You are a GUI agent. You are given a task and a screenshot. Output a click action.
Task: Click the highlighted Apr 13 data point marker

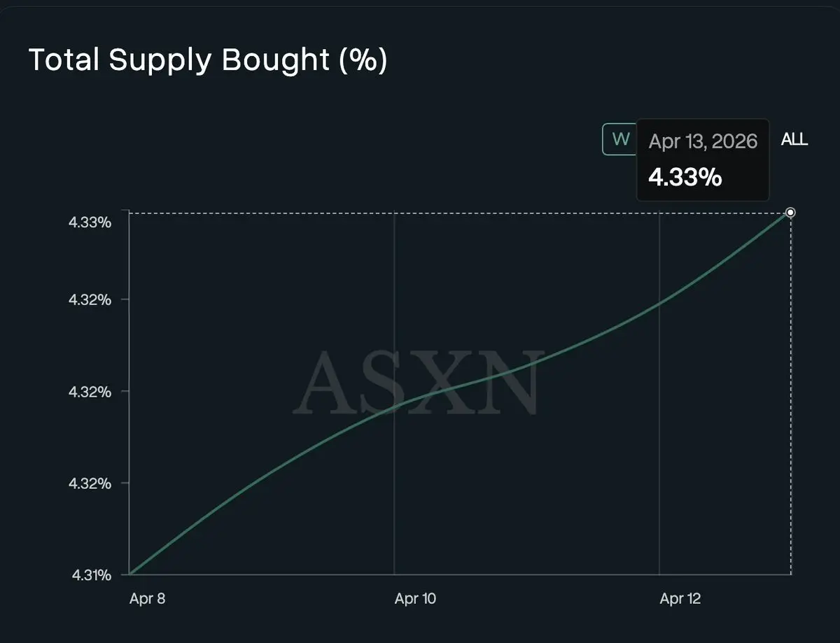point(790,212)
